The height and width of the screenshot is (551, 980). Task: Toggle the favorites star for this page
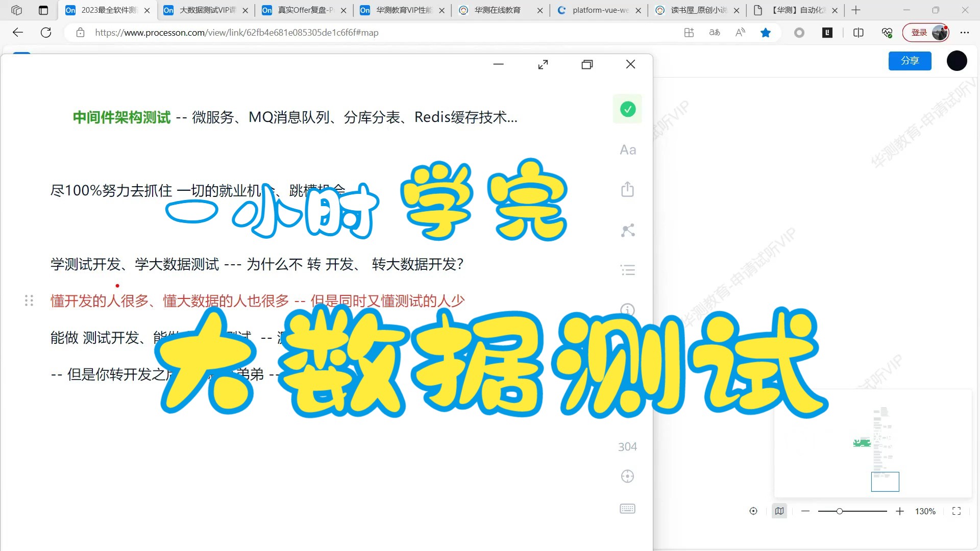click(766, 33)
